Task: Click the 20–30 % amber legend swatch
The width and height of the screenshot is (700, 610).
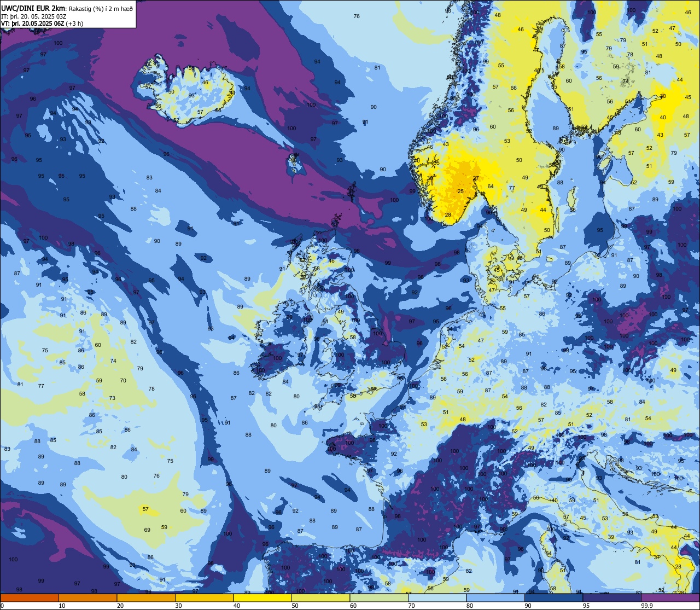Action: tap(146, 597)
